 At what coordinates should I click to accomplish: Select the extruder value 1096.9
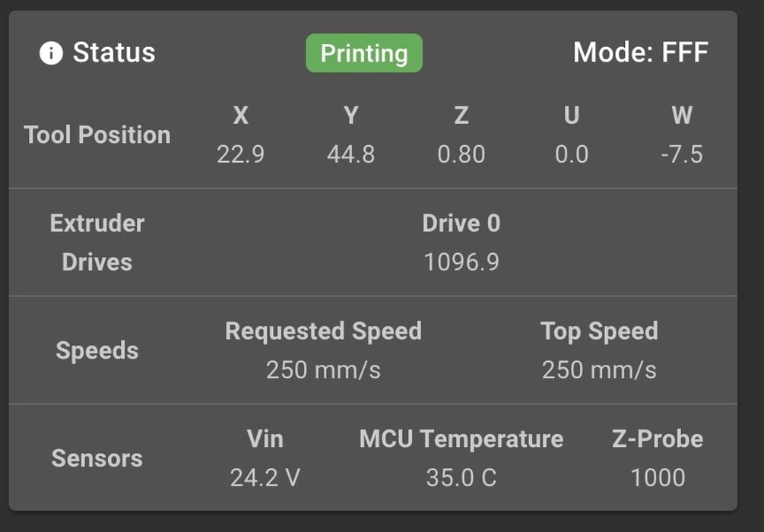tap(461, 262)
